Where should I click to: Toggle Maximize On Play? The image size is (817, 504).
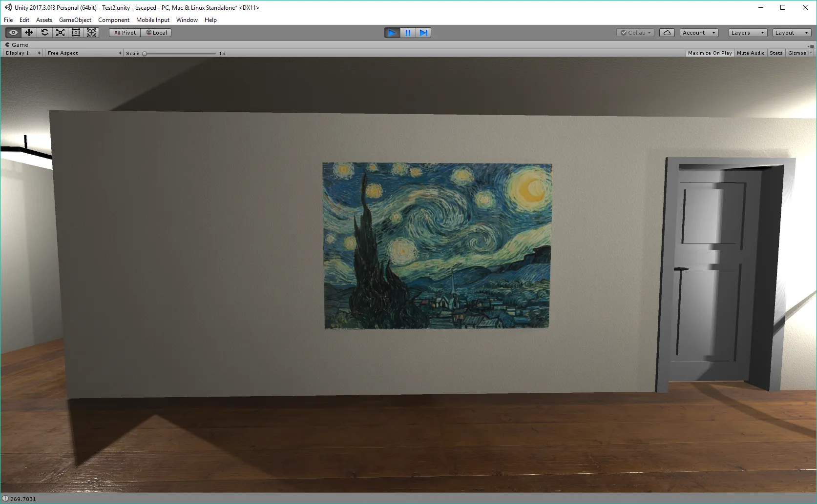pyautogui.click(x=710, y=53)
